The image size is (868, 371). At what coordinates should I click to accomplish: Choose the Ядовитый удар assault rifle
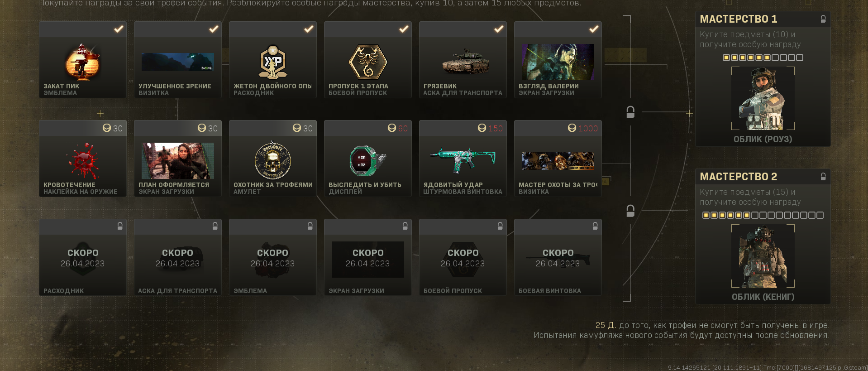(463, 160)
